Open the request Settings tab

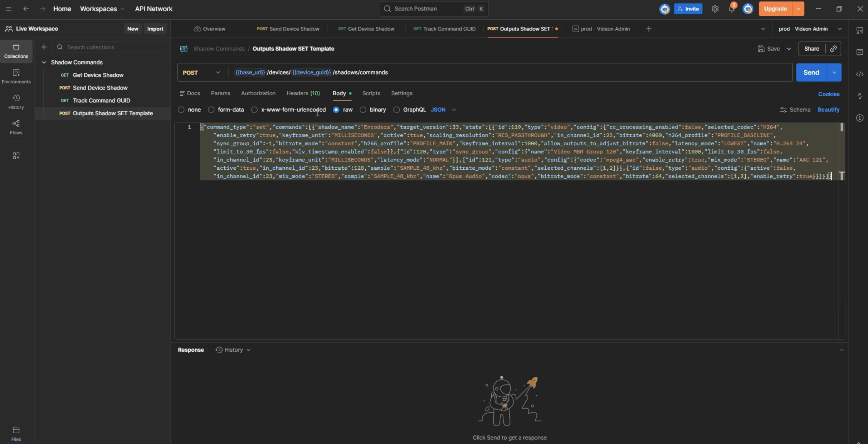coord(401,93)
